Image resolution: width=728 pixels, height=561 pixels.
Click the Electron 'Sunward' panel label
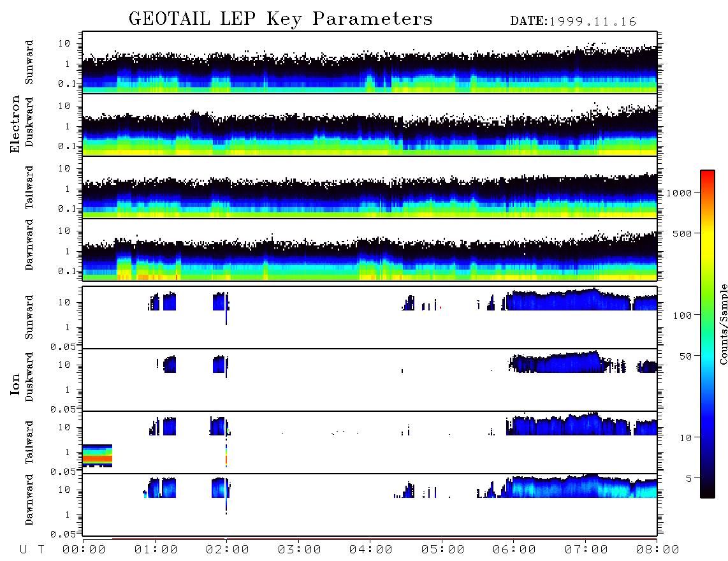click(29, 62)
